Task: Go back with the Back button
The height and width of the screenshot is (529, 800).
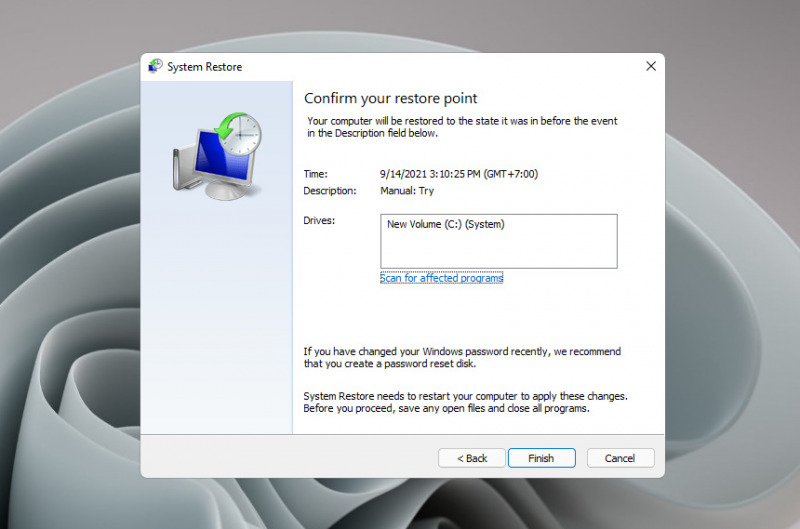Action: point(472,458)
